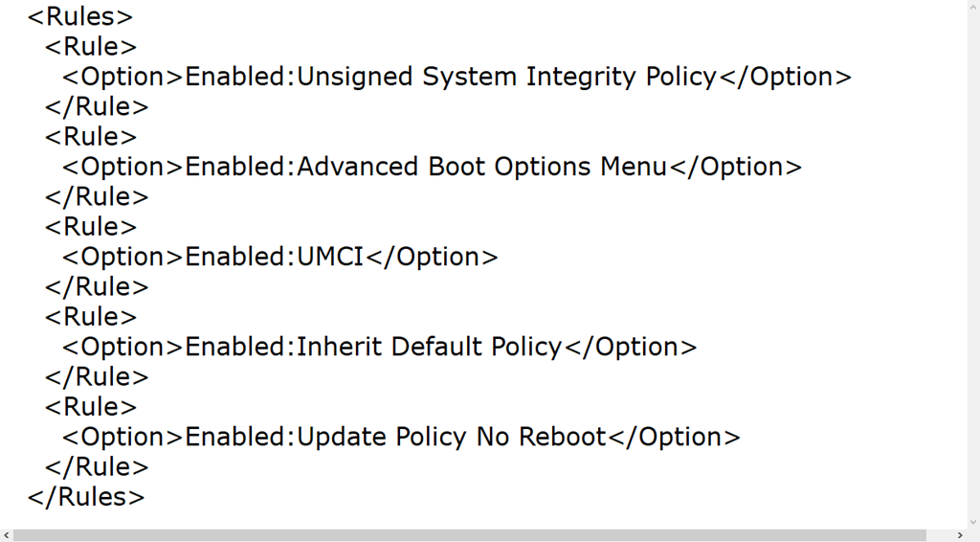
Task: Click the UMCI option text
Action: click(x=331, y=257)
